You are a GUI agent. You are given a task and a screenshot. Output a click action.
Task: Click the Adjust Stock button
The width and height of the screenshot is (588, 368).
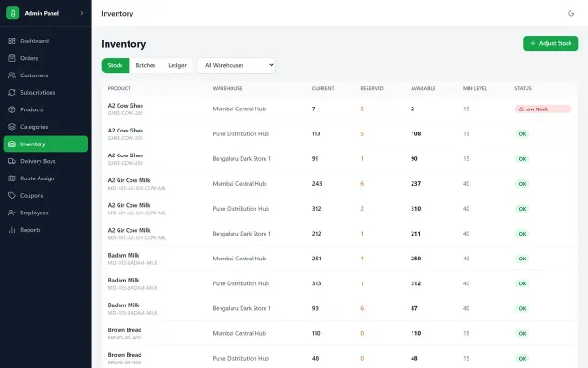click(x=550, y=43)
